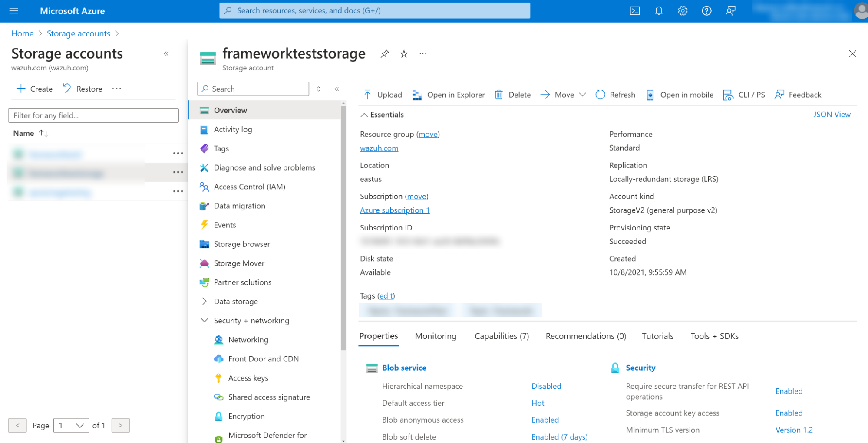Click Open in Explorer
868x443 pixels.
coord(449,95)
